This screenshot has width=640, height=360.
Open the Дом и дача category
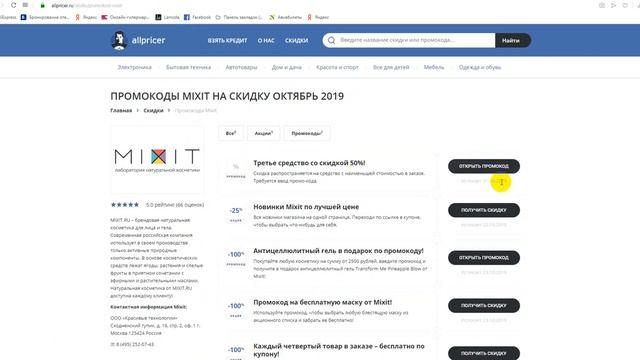point(287,67)
